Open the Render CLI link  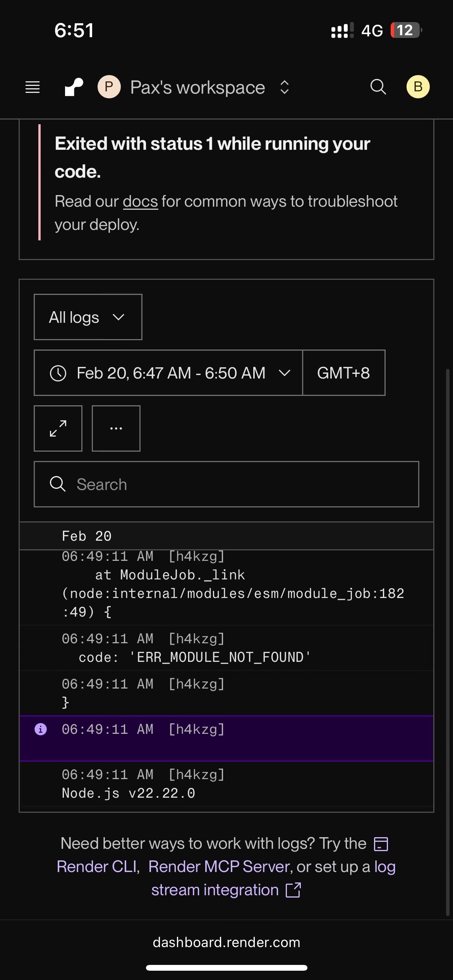click(97, 867)
